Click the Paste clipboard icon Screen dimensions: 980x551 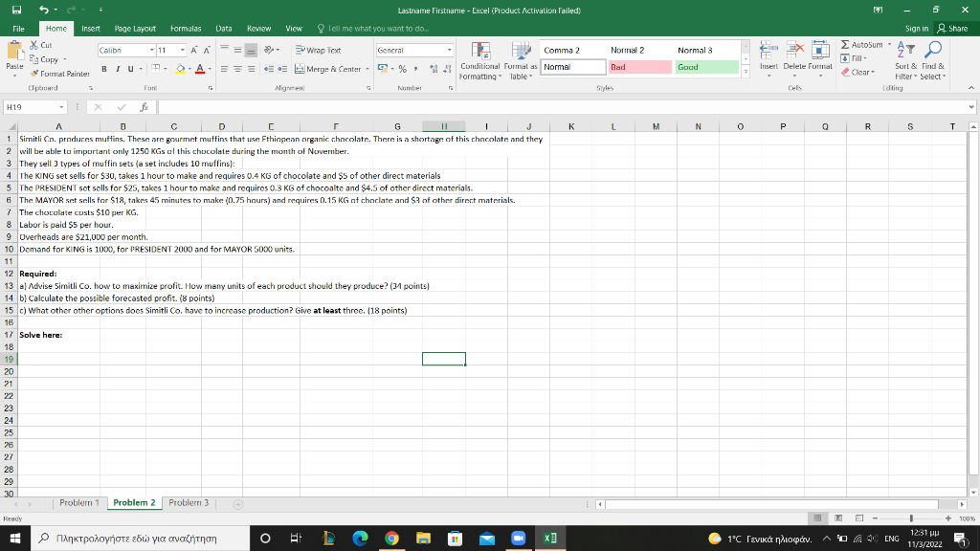click(x=14, y=52)
